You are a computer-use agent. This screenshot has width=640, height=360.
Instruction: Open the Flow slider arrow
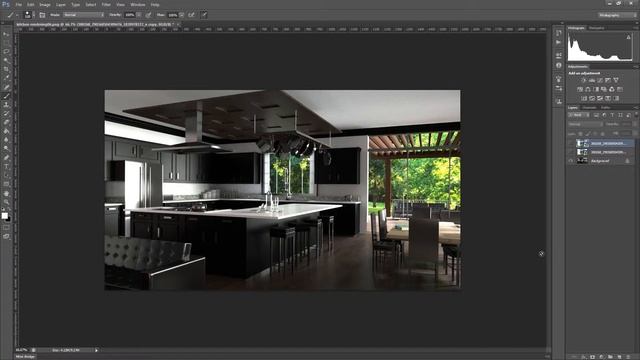pyautogui.click(x=182, y=15)
